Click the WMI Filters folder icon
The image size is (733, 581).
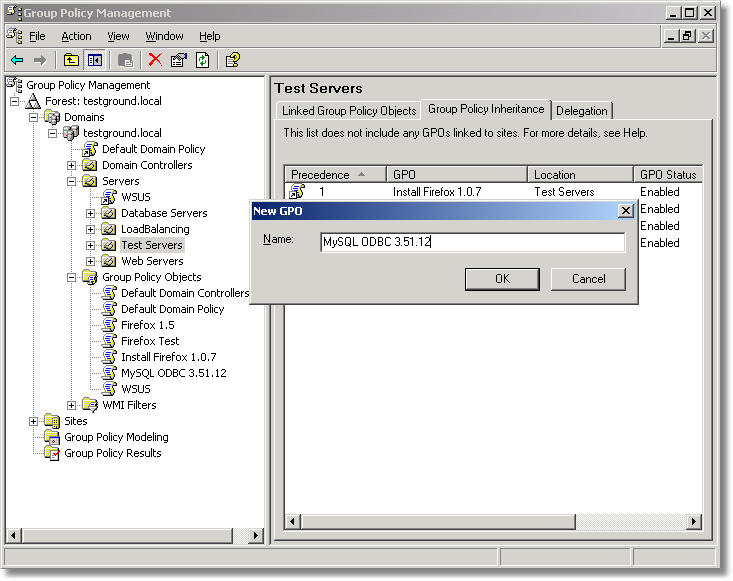(x=90, y=405)
